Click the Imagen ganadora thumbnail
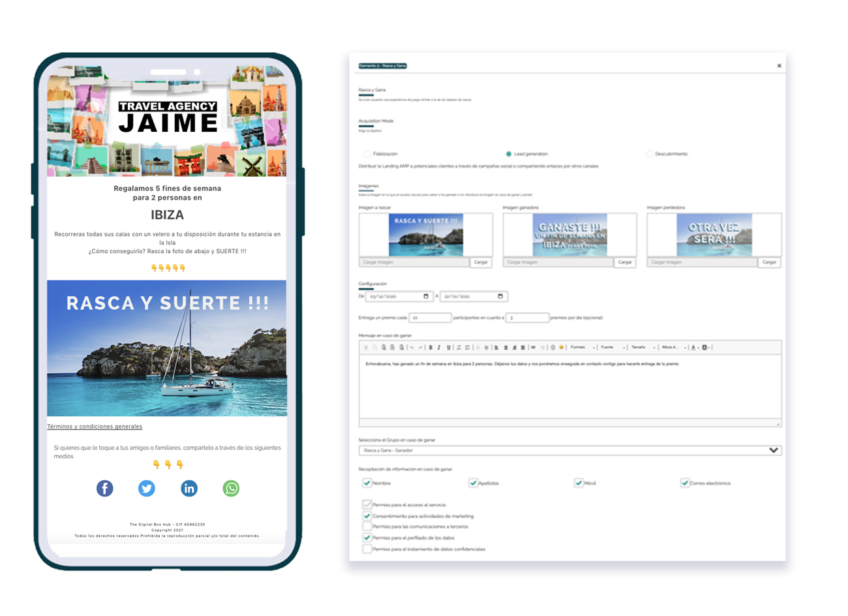This screenshot has height=616, width=848. pyautogui.click(x=570, y=235)
